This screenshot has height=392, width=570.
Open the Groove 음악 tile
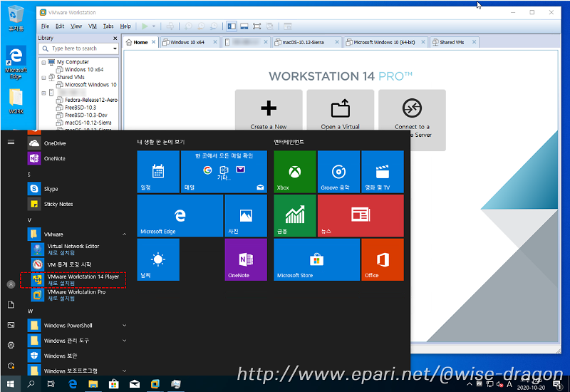[x=339, y=172]
